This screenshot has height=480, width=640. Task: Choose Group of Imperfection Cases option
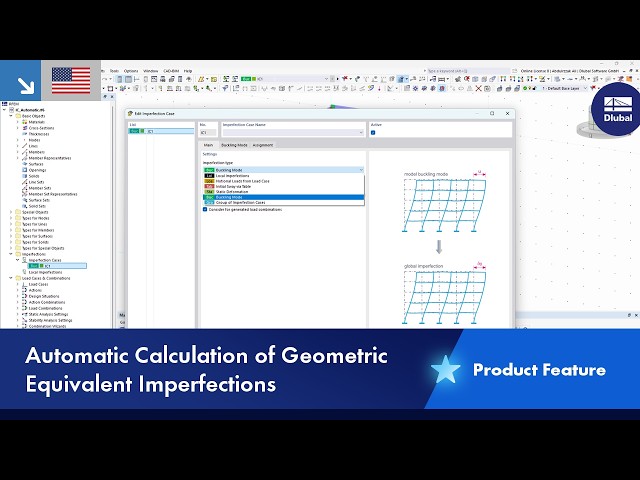pos(283,202)
